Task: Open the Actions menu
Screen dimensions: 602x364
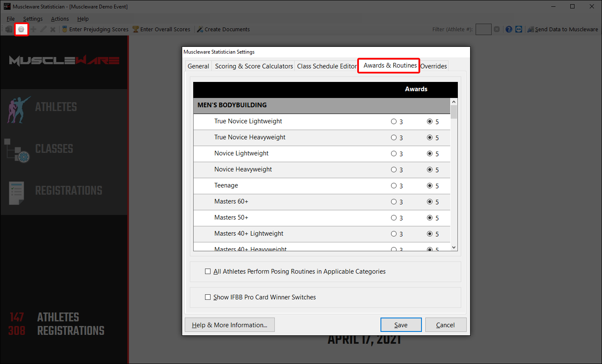Action: [x=60, y=19]
